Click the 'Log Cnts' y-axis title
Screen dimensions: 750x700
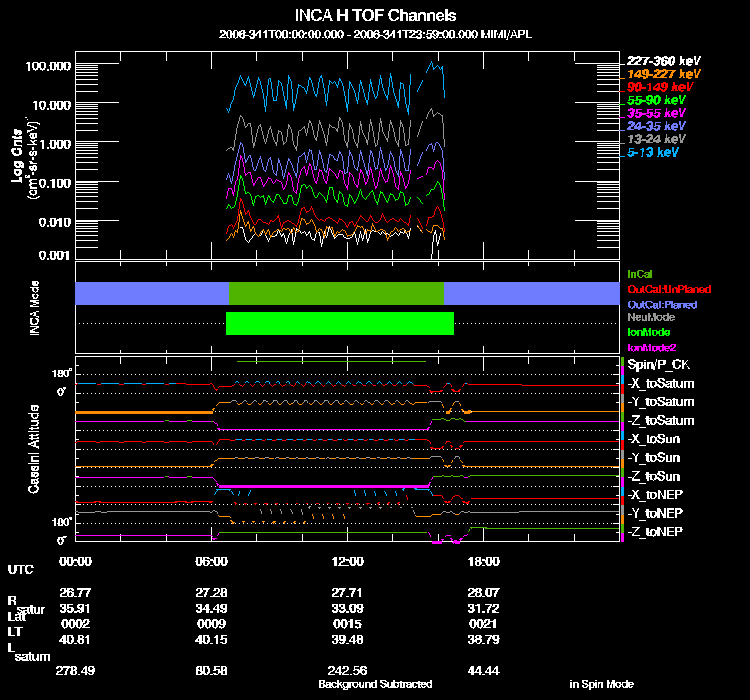[x=18, y=156]
